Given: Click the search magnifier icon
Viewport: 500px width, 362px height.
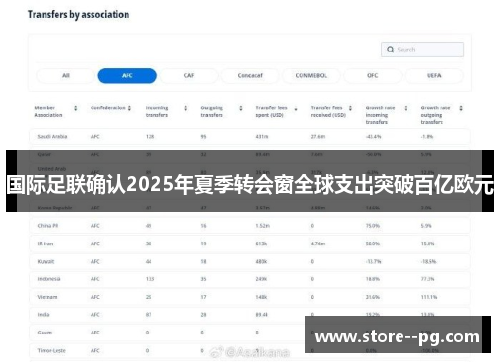Looking at the screenshot, I should (x=390, y=49).
